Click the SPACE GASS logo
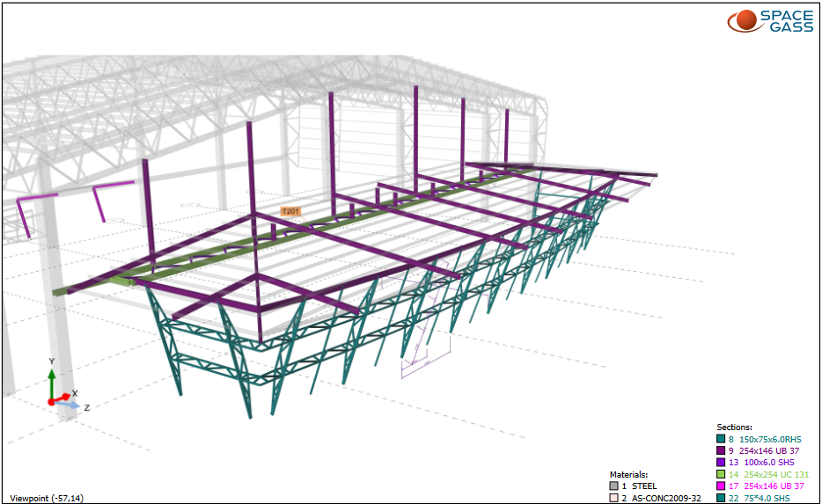Screen dimensions: 822x504 [770, 21]
